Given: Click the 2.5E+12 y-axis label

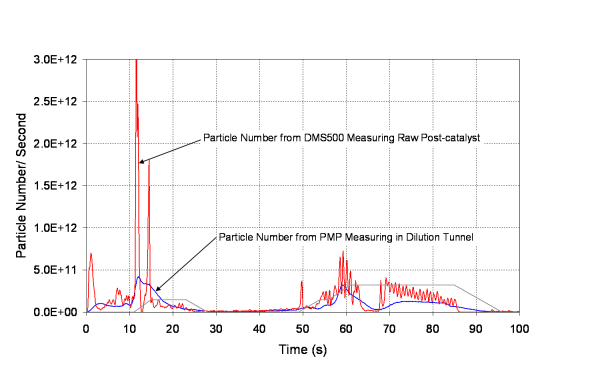Looking at the screenshot, I should tap(55, 102).
